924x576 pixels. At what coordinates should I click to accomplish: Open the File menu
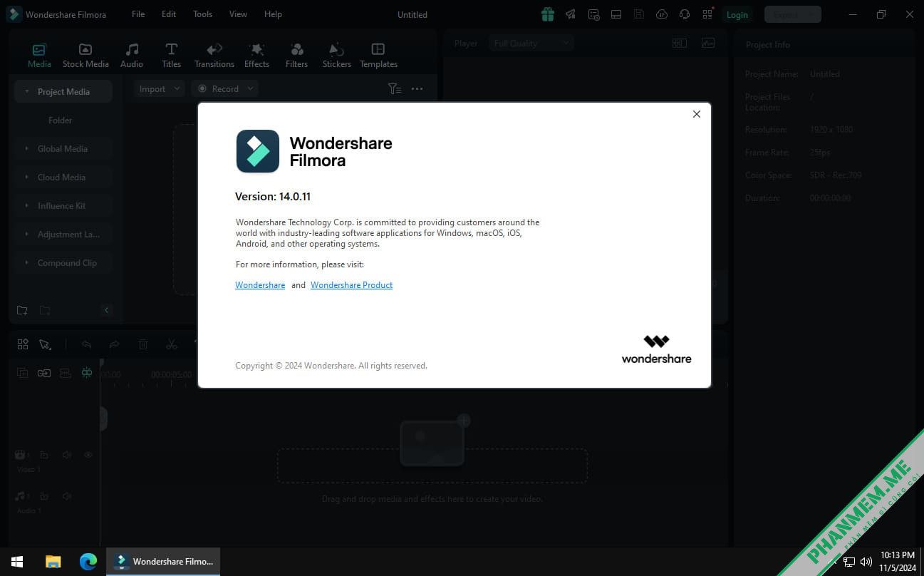(138, 14)
